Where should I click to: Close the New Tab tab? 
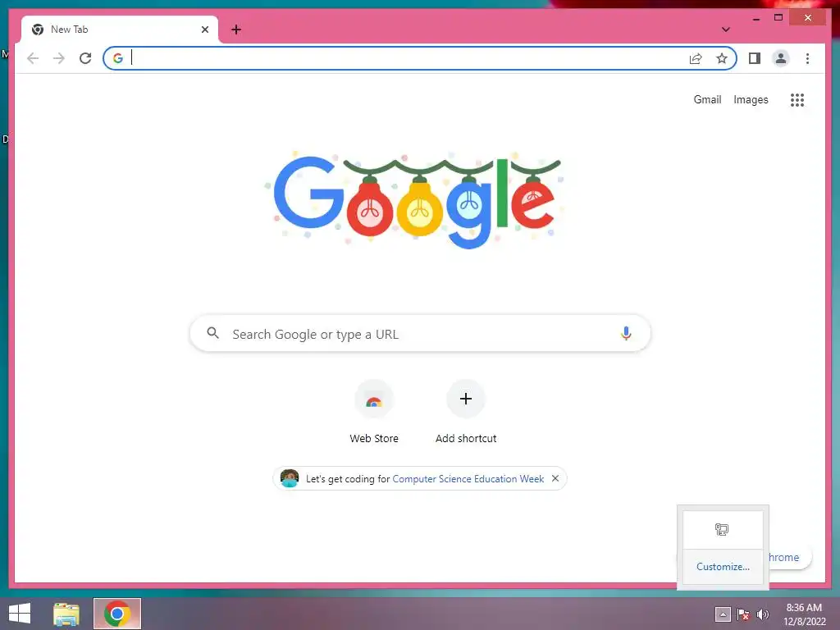point(204,30)
